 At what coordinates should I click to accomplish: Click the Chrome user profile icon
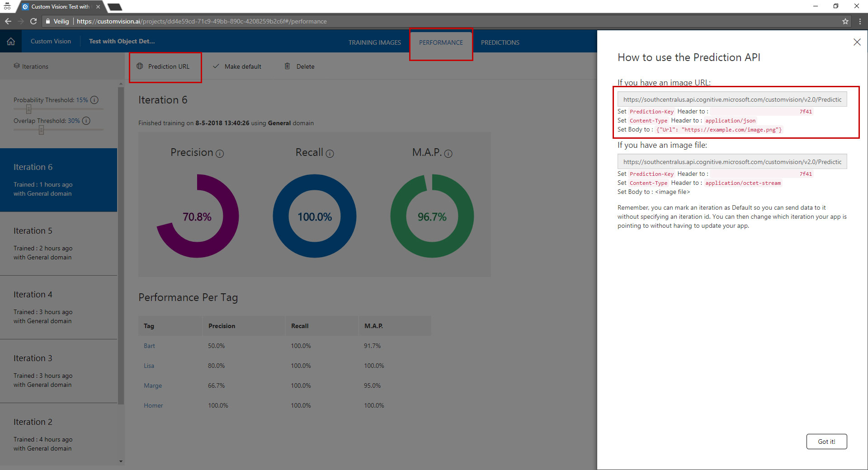pyautogui.click(x=7, y=6)
